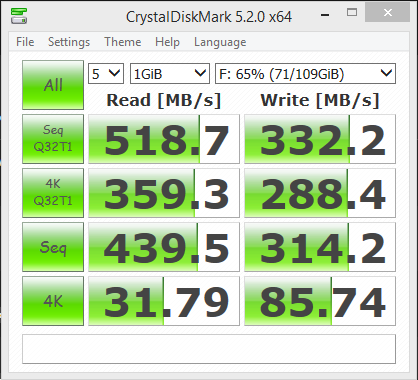Open the Theme menu
This screenshot has height=380, width=418.
123,42
